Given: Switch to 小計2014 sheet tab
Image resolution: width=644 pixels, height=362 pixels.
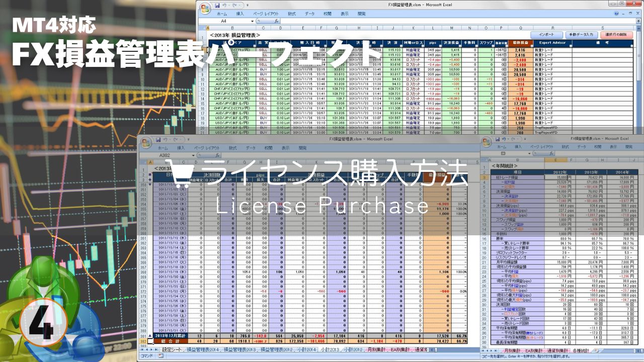Looking at the screenshot, I should pos(306,349).
